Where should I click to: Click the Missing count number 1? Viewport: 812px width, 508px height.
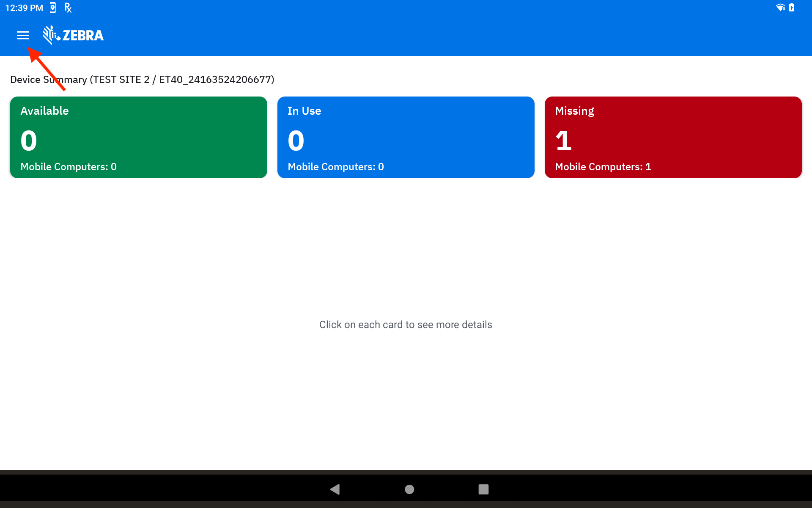(563, 141)
